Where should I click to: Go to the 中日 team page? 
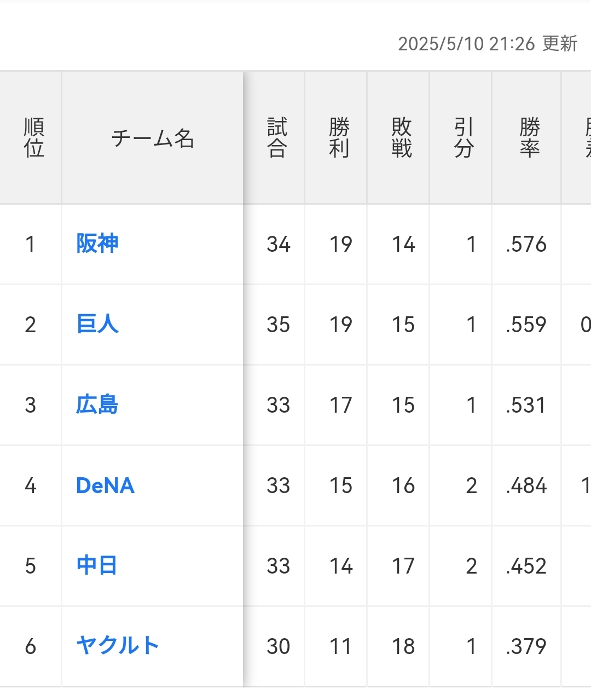[x=97, y=565]
